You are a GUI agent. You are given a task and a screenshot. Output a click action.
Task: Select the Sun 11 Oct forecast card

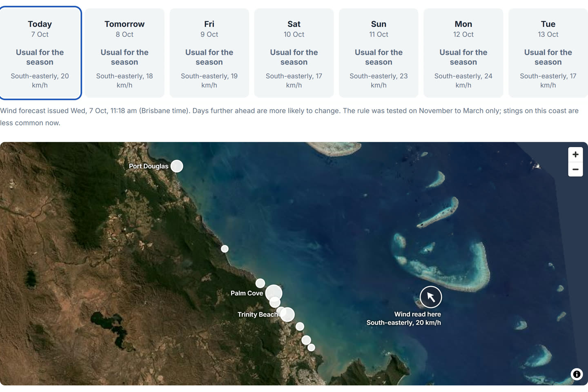[379, 53]
